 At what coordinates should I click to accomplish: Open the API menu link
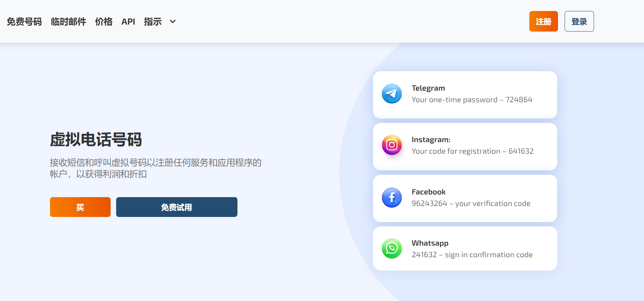pyautogui.click(x=128, y=22)
